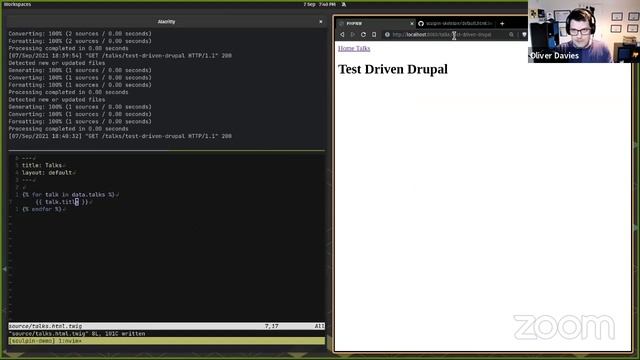Image resolution: width=640 pixels, height=360 pixels.
Task: Click the Test Driven Drupal heading
Action: [x=393, y=69]
